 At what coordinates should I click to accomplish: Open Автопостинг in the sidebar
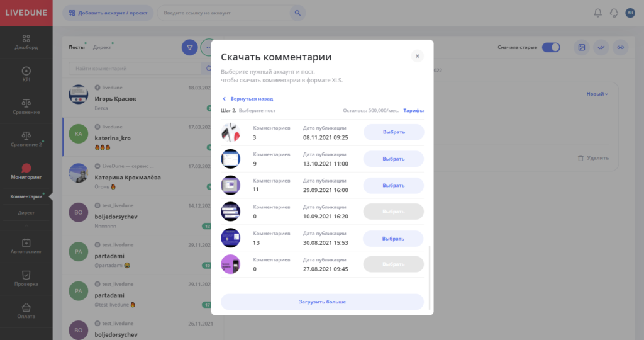tap(26, 246)
